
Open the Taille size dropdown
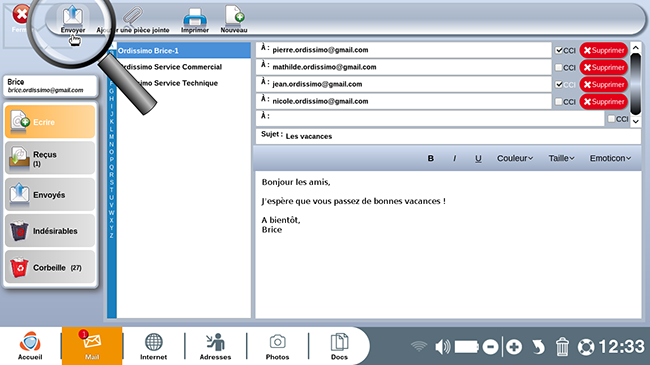(x=561, y=158)
